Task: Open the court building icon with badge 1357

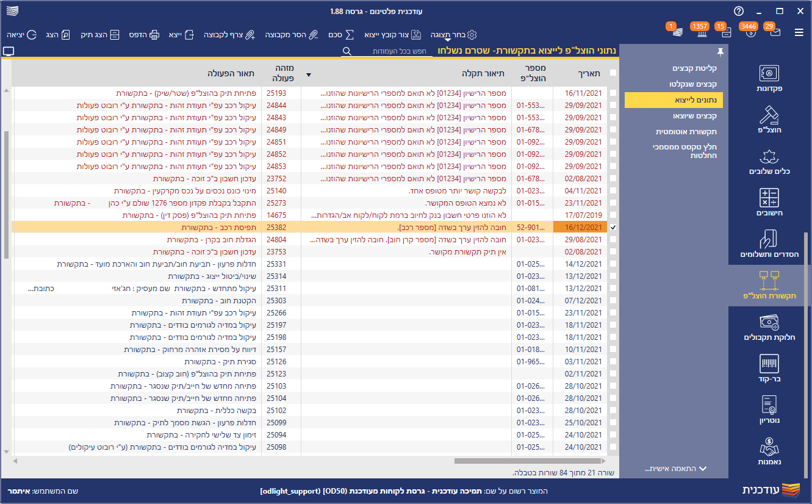Action: (702, 32)
